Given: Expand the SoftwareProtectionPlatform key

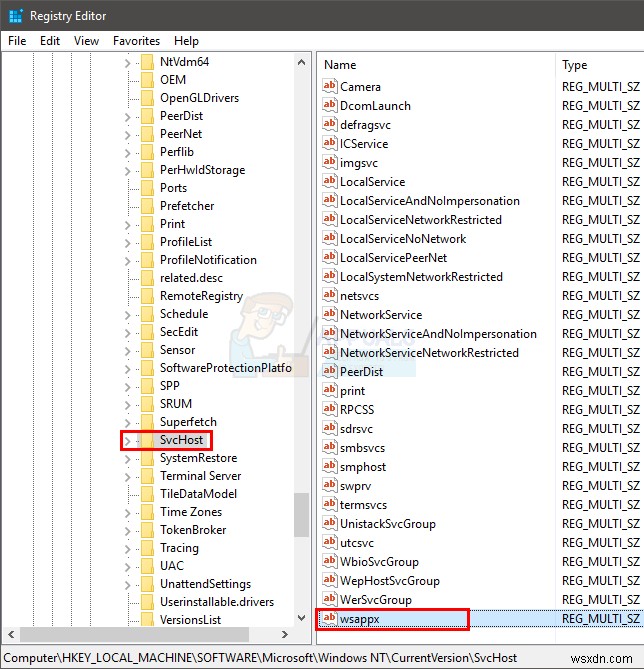Looking at the screenshot, I should tap(127, 369).
